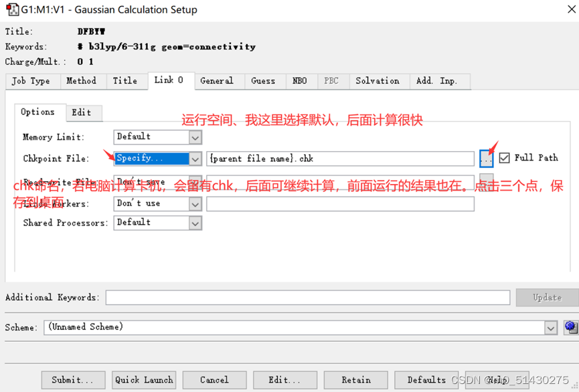This screenshot has width=579, height=392.
Task: Open the Solvation tab
Action: (378, 81)
